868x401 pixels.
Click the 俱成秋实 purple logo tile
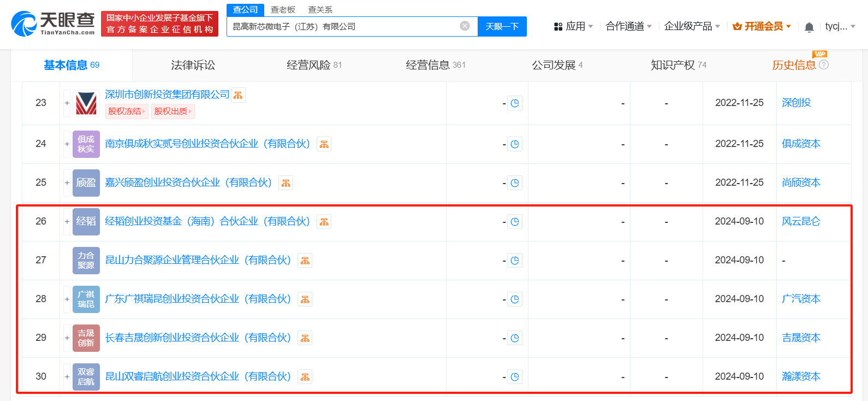point(86,144)
